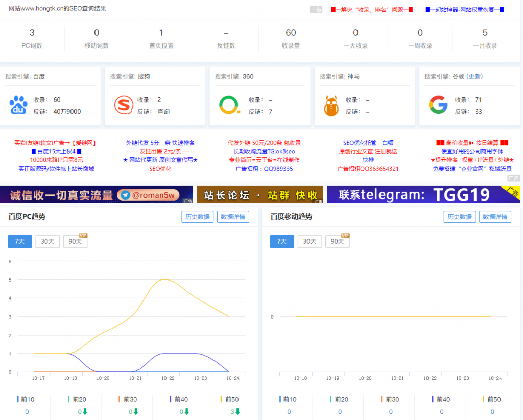Click the Baidu paw logo icon
The height and width of the screenshot is (420, 523).
pyautogui.click(x=18, y=105)
